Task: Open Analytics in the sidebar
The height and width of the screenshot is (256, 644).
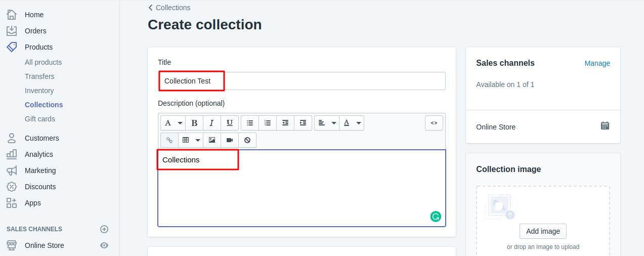Action: point(39,154)
